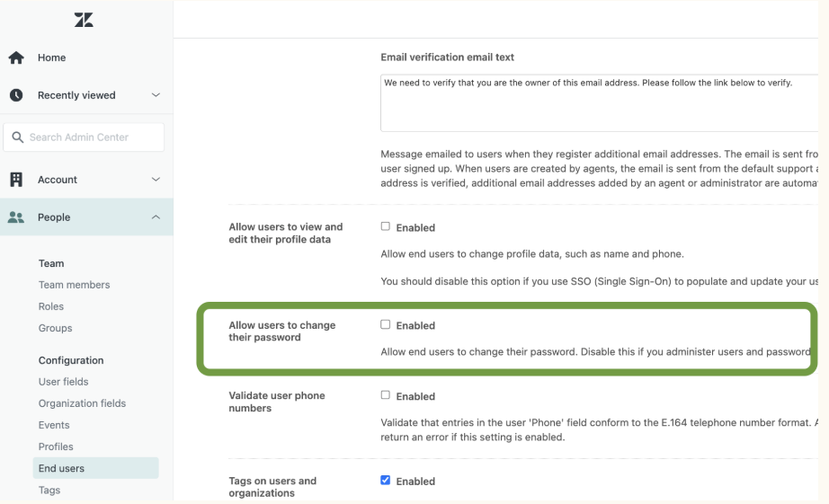Select Roles in sidebar
The image size is (829, 504).
point(51,306)
